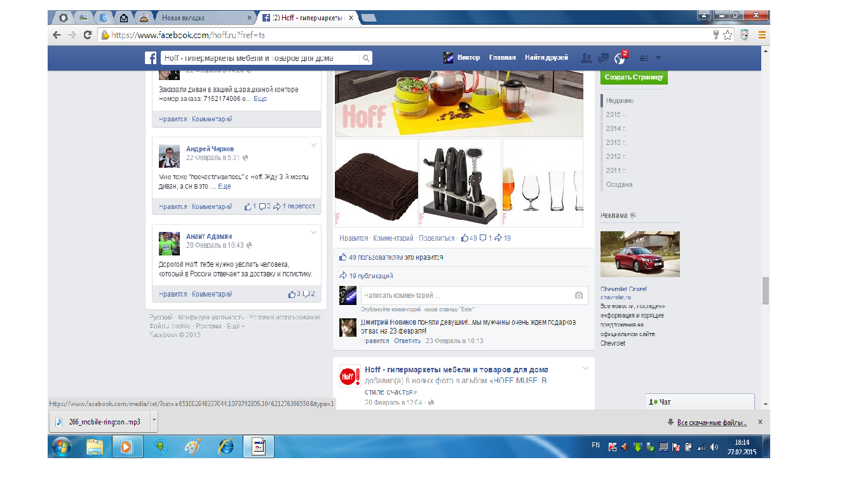The height and width of the screenshot is (488, 868).
Task: Click the like count icon on Анаит Адамян post
Action: [292, 294]
